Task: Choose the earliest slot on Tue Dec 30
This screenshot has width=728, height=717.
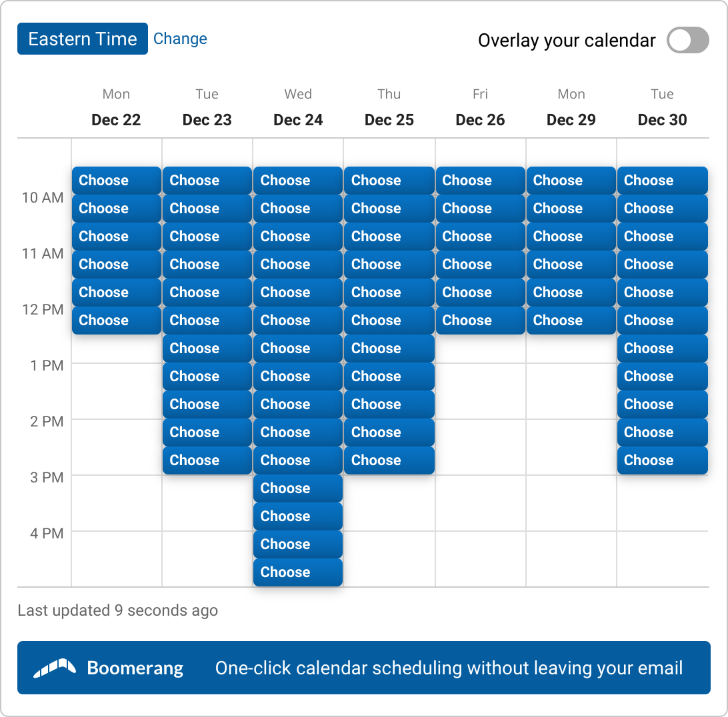Action: [662, 181]
